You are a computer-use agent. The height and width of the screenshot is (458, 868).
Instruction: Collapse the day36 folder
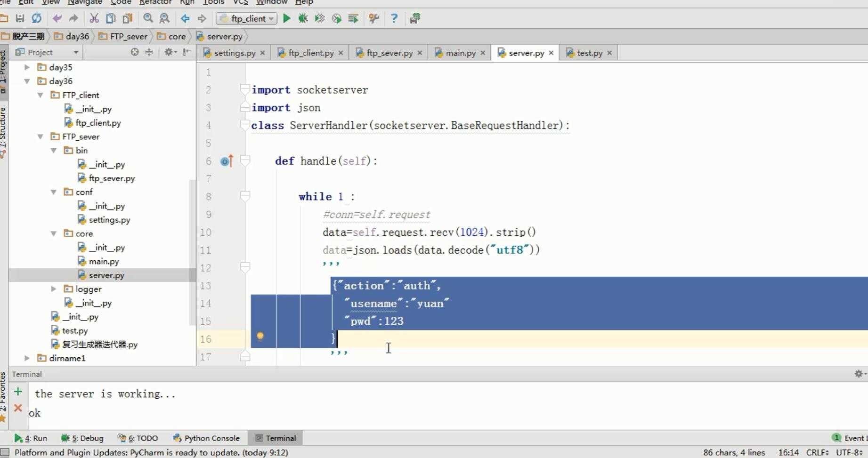click(27, 81)
